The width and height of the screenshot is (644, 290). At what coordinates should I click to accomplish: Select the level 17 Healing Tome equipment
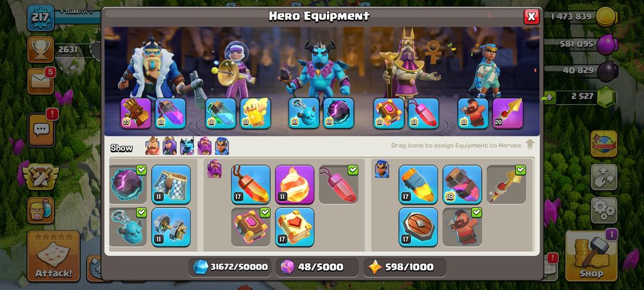[294, 227]
